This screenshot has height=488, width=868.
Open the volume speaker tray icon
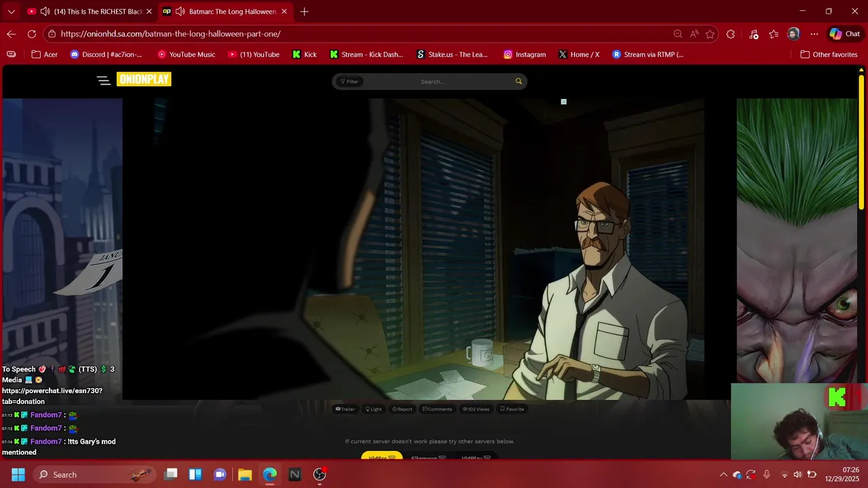[797, 474]
